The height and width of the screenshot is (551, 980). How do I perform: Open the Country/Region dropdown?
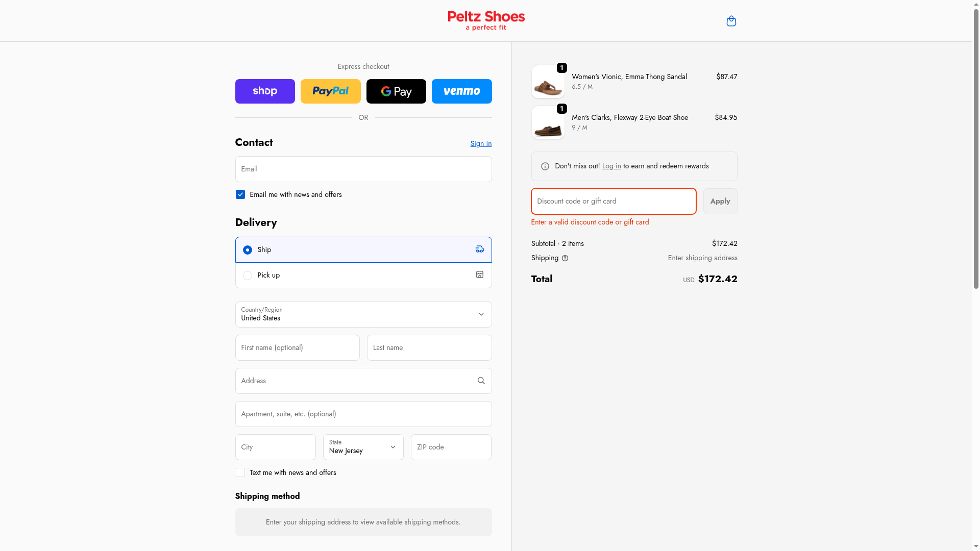363,314
